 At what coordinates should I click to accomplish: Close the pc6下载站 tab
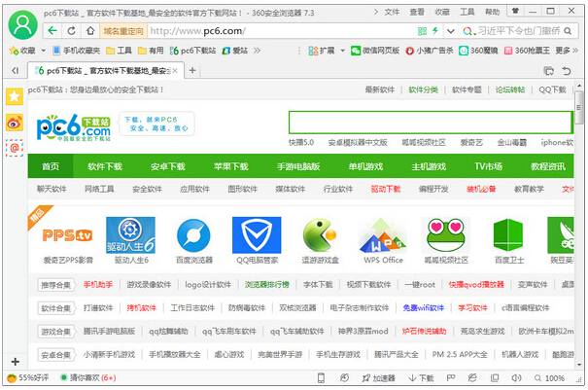point(175,70)
